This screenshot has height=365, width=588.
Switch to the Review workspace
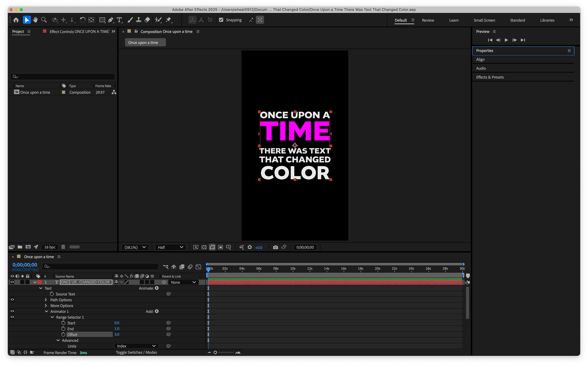pos(428,20)
